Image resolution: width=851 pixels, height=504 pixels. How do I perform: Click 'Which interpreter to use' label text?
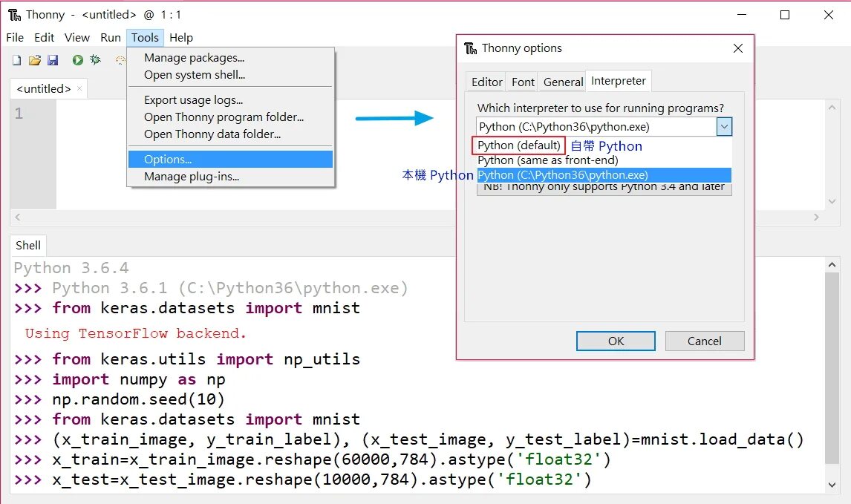(x=600, y=108)
